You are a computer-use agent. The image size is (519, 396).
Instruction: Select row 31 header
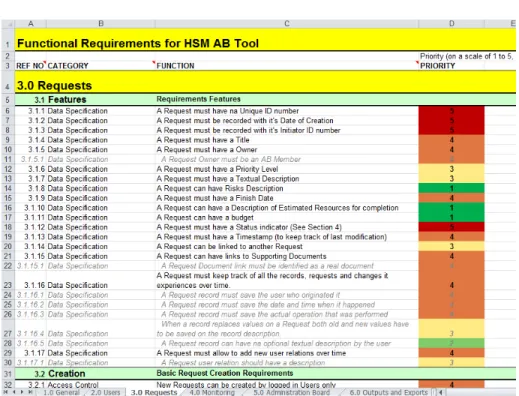coord(8,374)
